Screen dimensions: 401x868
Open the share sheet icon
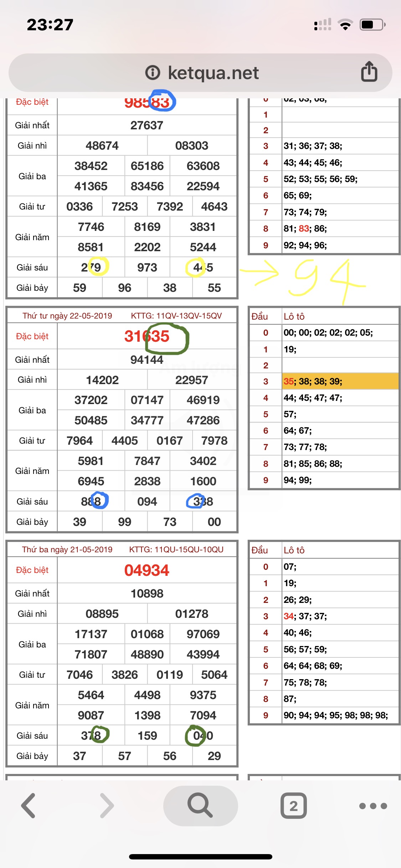click(369, 72)
